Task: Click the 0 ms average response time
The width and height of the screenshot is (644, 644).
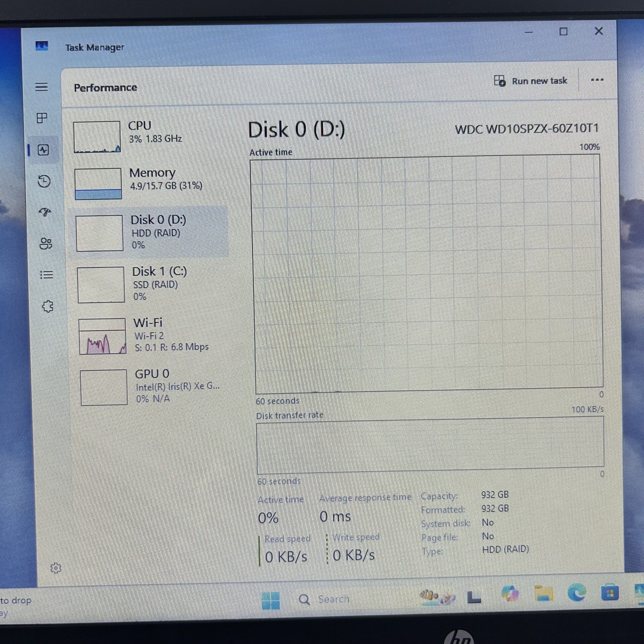Action: [x=335, y=517]
